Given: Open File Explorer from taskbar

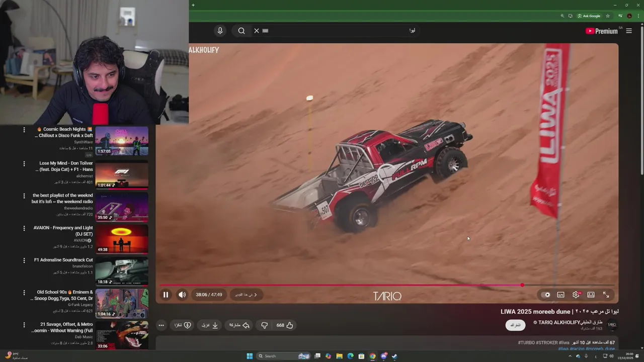Looking at the screenshot, I should click(x=339, y=356).
